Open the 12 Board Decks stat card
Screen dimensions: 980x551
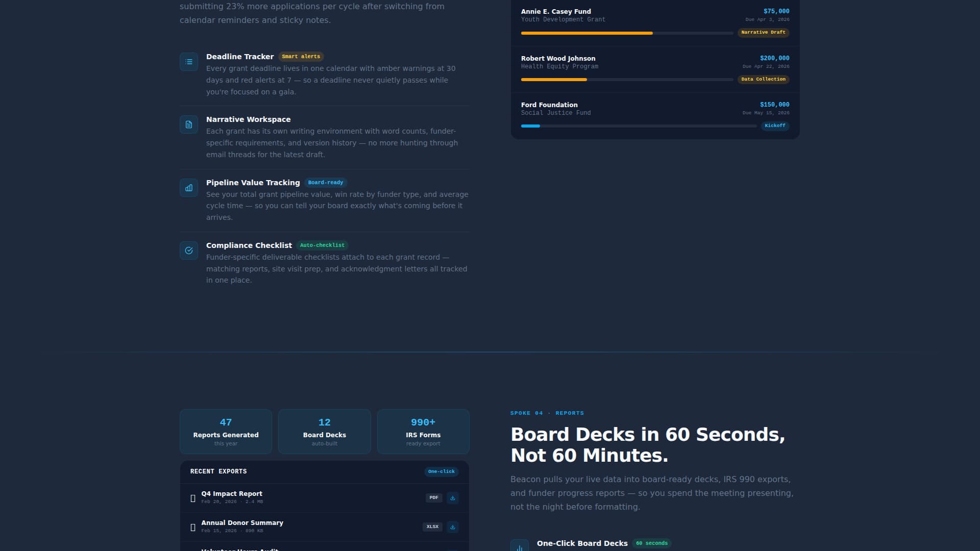coord(325,432)
